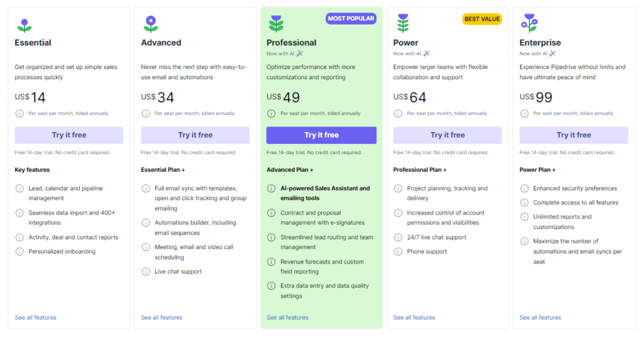Open info icon beside Enterprise billing note

(x=524, y=114)
